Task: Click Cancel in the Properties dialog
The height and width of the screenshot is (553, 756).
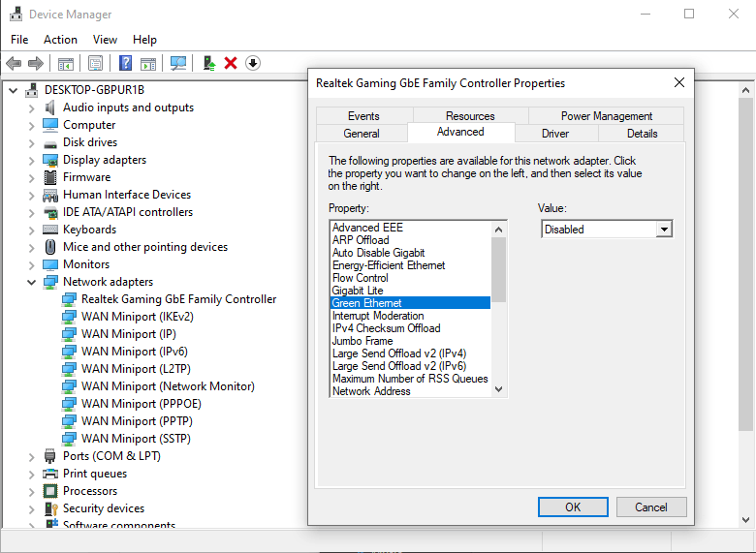Action: [651, 507]
